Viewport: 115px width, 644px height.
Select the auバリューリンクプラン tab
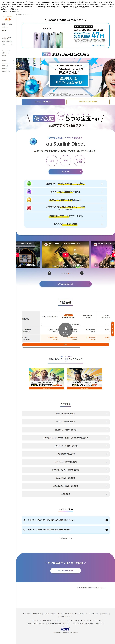point(43,102)
